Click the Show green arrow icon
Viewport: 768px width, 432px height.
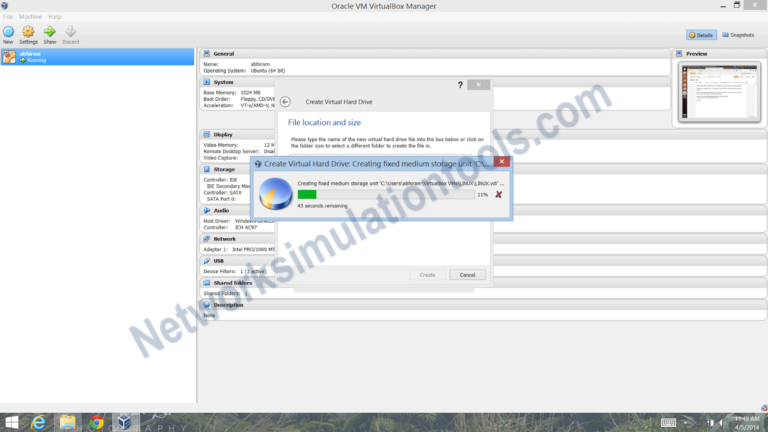click(49, 32)
